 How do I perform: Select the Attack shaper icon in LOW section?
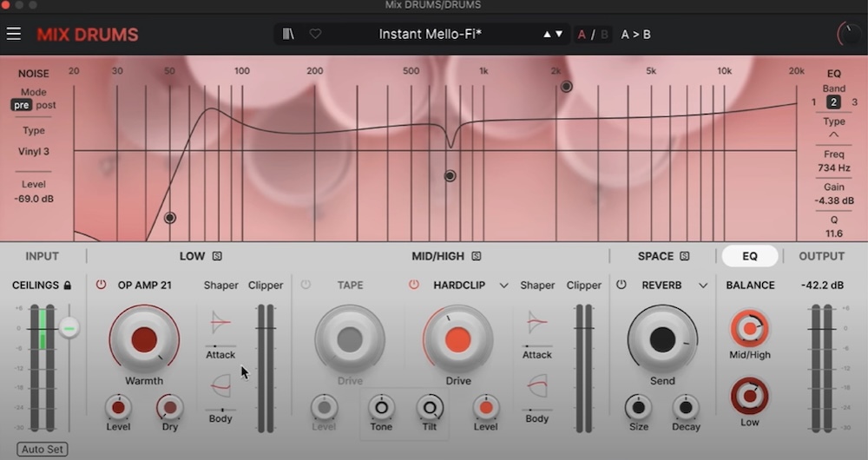coord(220,323)
